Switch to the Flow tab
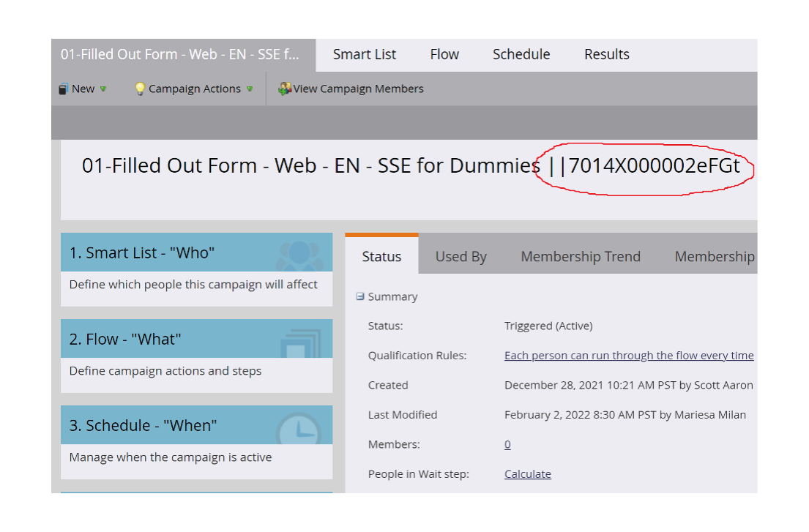 tap(444, 55)
